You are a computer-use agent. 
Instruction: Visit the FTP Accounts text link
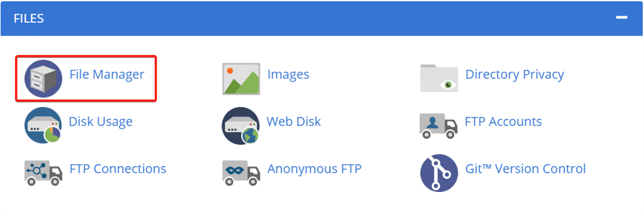(503, 121)
